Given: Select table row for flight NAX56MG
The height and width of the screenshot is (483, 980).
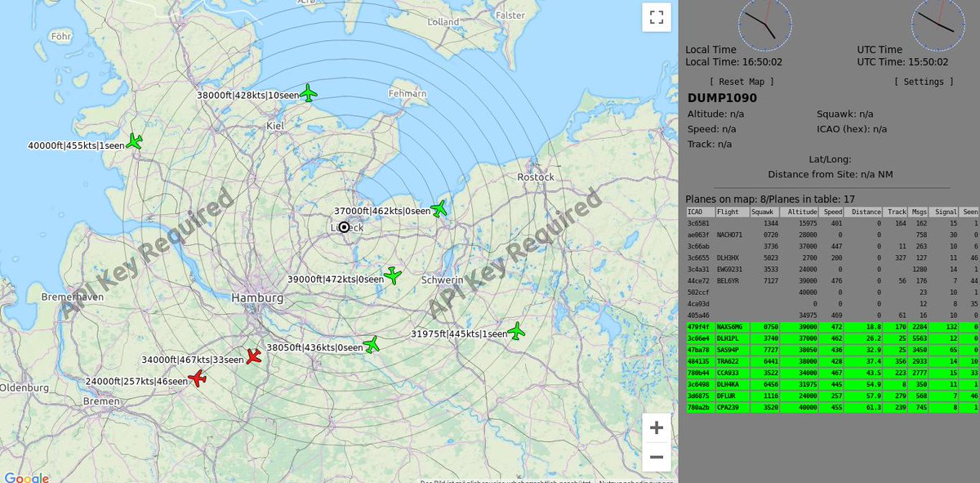Looking at the screenshot, I should [x=832, y=326].
